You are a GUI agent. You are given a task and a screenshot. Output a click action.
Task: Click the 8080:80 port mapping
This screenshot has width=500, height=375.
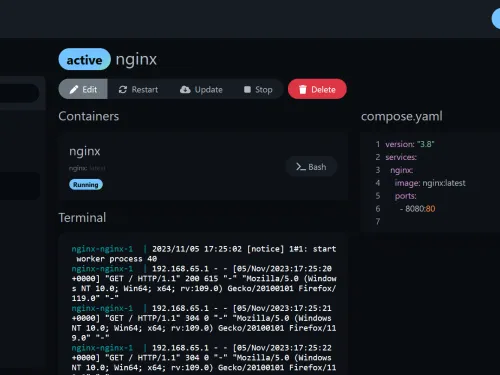pos(420,209)
